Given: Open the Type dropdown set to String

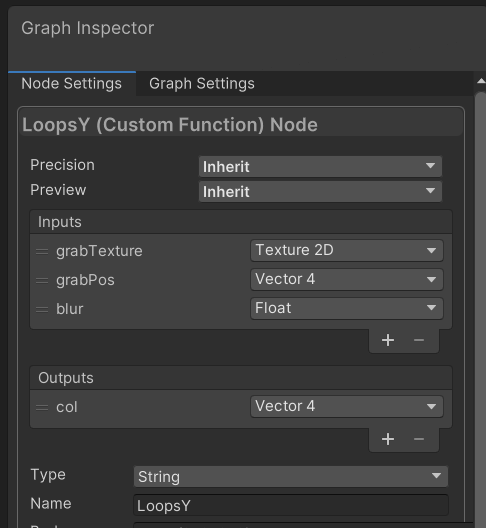Looking at the screenshot, I should pyautogui.click(x=291, y=476).
